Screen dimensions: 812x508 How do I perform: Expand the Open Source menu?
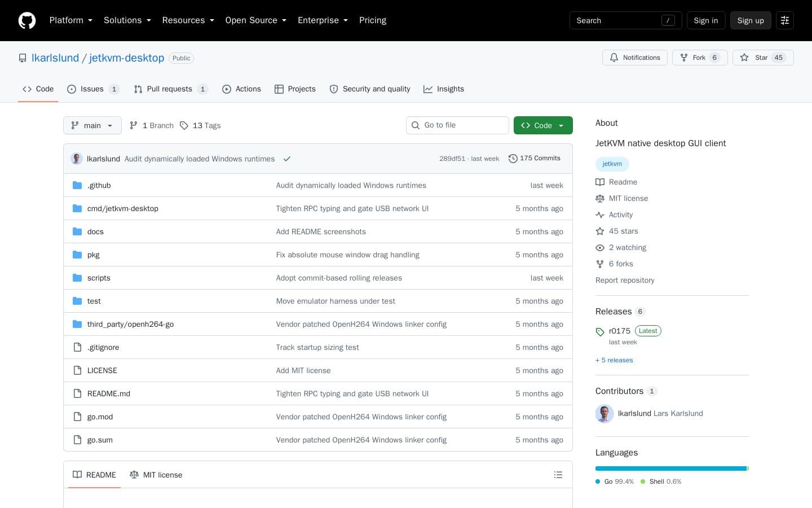(x=256, y=20)
